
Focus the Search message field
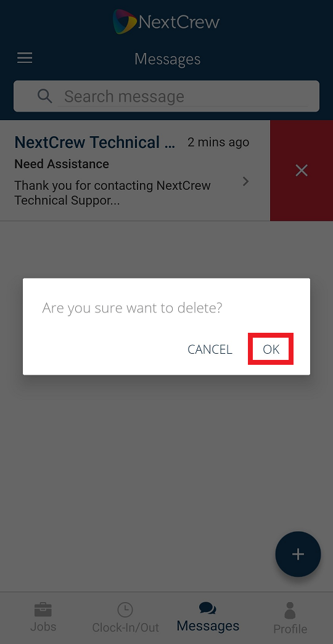point(166,96)
